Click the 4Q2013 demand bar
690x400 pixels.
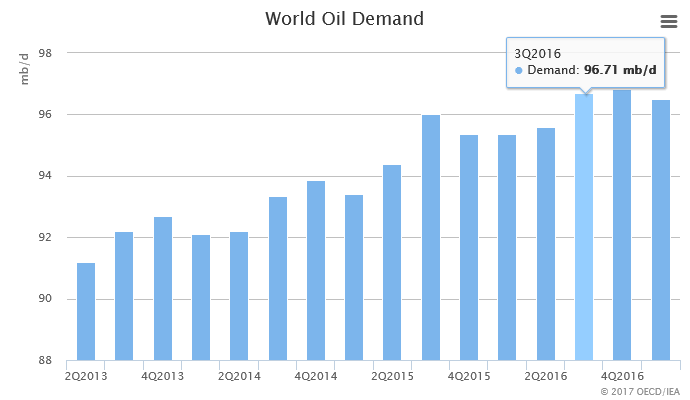point(163,289)
